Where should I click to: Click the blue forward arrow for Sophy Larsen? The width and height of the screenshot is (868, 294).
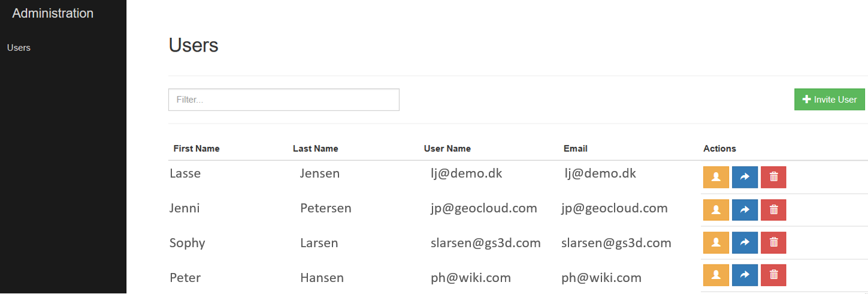[x=745, y=242]
